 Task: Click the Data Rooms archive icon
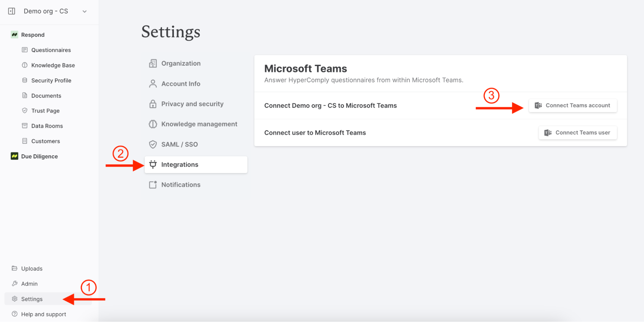click(24, 126)
